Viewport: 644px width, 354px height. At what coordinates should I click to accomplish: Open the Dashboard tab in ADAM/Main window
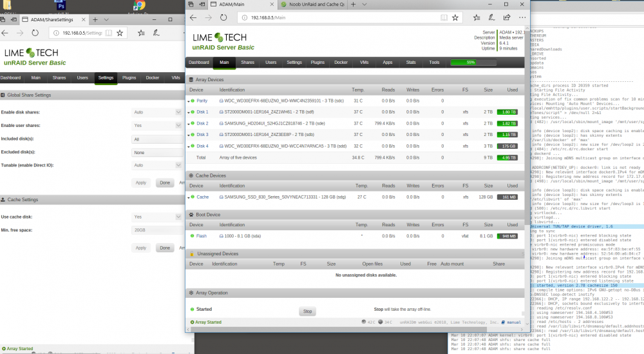[199, 63]
